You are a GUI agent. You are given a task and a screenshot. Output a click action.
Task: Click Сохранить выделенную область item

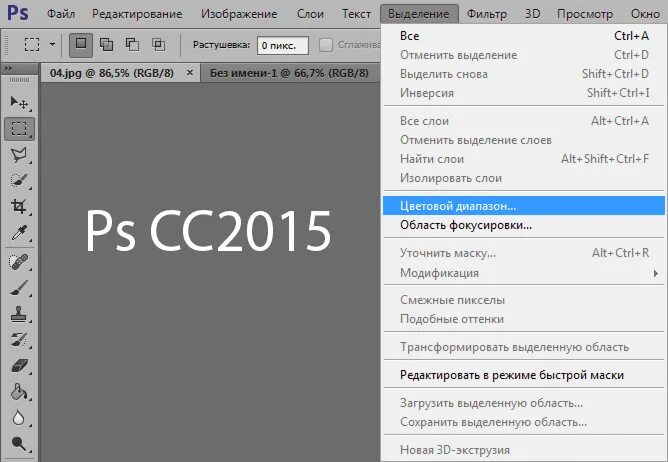(524, 422)
